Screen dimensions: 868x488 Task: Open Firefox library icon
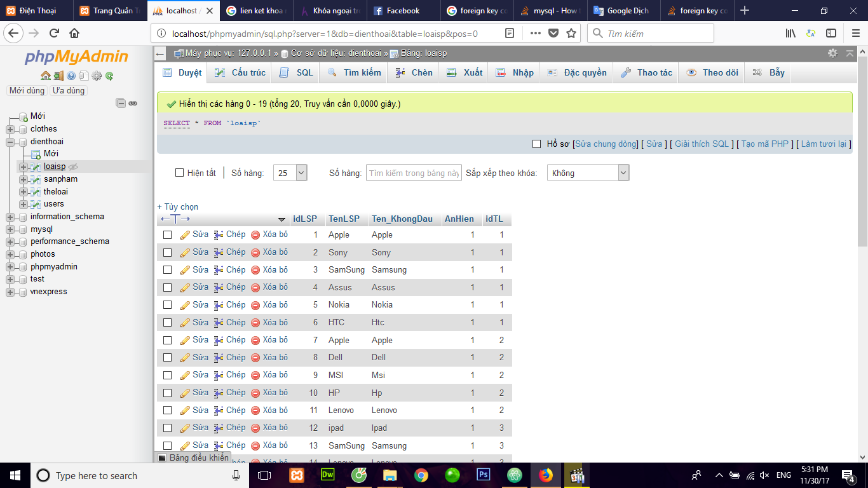[x=790, y=33]
